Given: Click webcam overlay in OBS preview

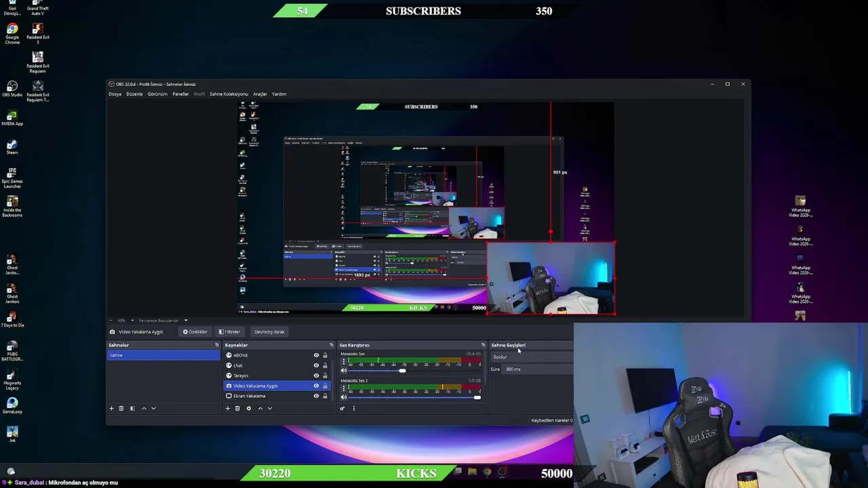Looking at the screenshot, I should tap(551, 278).
